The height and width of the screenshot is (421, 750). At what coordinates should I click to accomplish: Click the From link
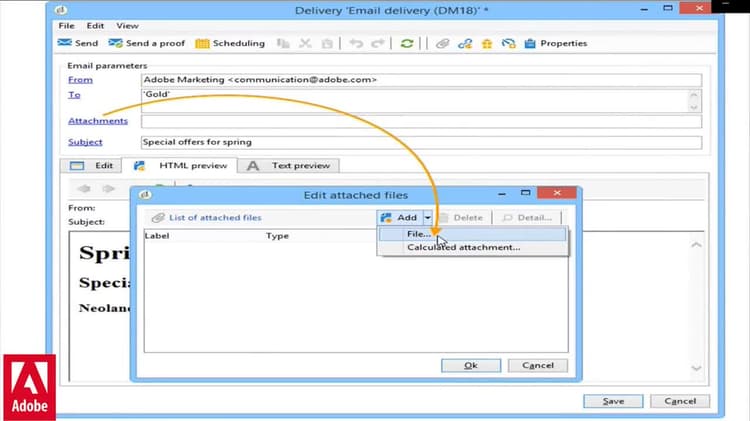80,79
